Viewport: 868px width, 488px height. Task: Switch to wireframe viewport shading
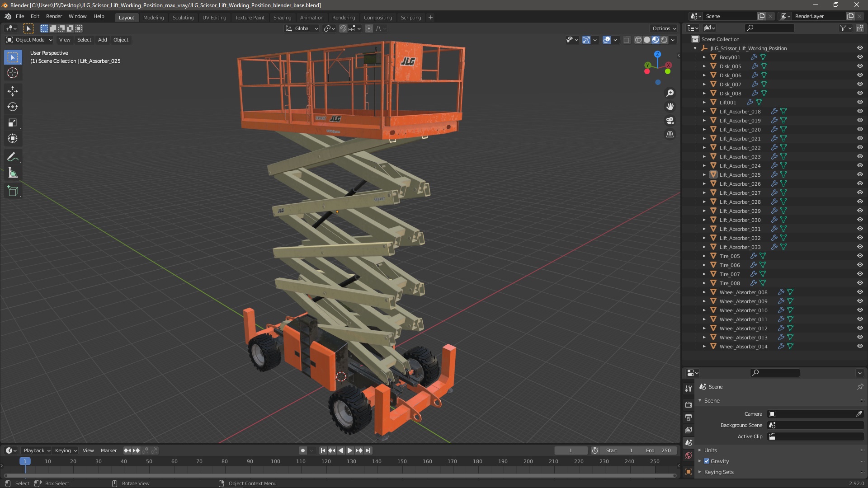coord(638,40)
